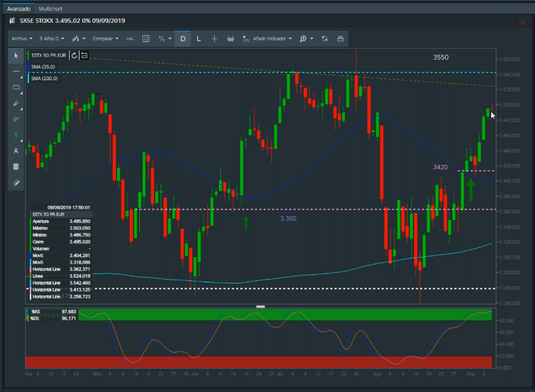The image size is (535, 392).
Task: Click the 3550 chart annotation label
Action: pos(441,57)
